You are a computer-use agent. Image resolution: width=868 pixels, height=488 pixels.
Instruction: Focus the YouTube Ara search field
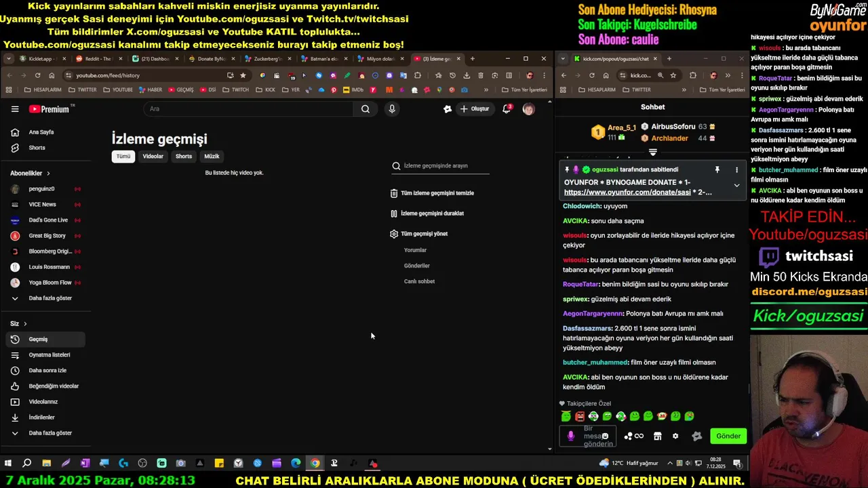(248, 109)
